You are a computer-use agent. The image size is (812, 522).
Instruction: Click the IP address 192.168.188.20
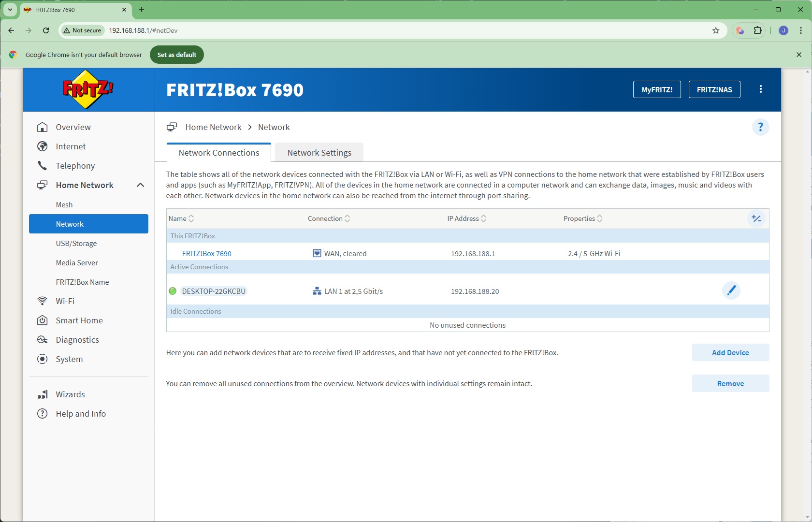[475, 291]
